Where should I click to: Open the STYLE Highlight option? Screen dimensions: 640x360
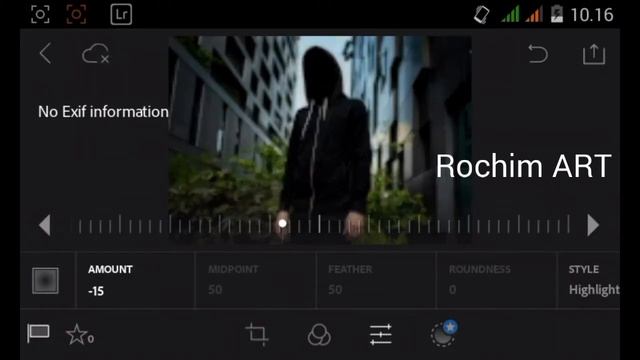click(589, 280)
